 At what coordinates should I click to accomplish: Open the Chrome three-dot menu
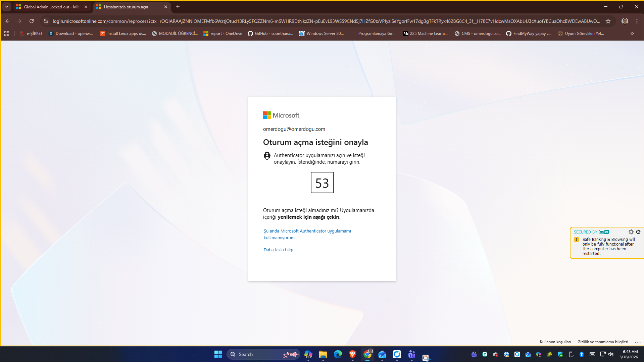pos(637,21)
